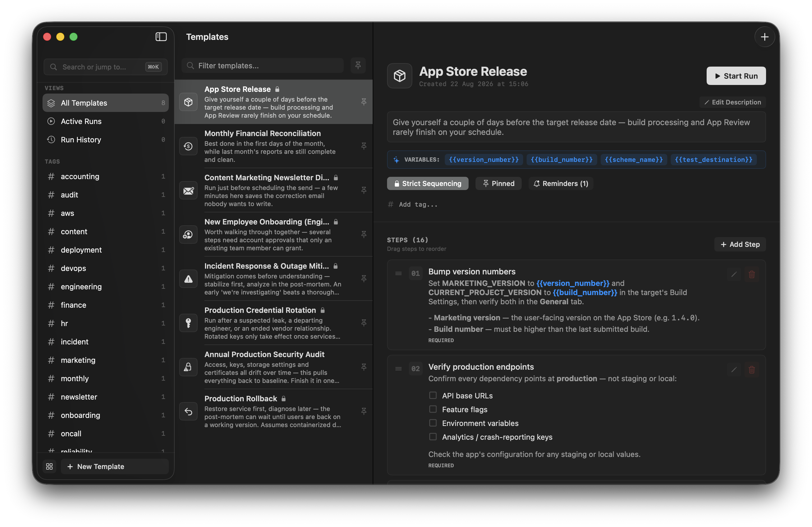Edit the Bump version numbers step
Viewport: 812px width, 527px height.
point(734,274)
